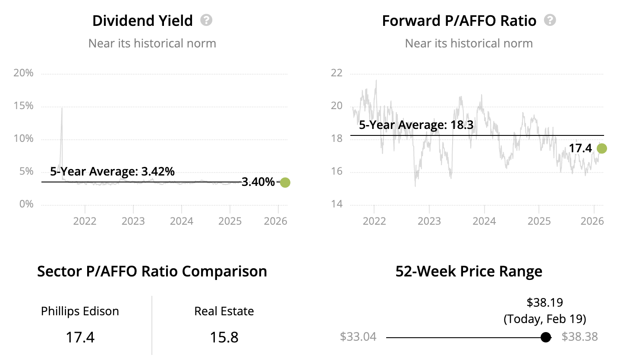
Task: Select the Phillips Edison label
Action: point(80,311)
